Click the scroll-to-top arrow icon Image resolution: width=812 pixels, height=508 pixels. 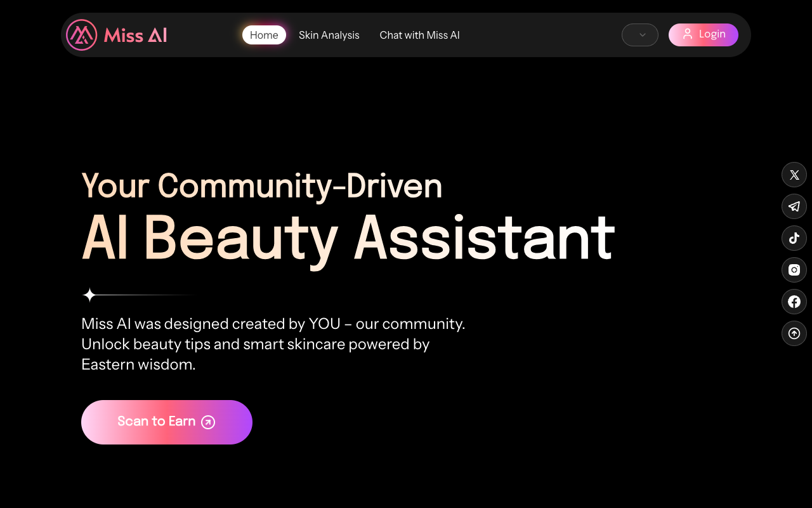(794, 333)
